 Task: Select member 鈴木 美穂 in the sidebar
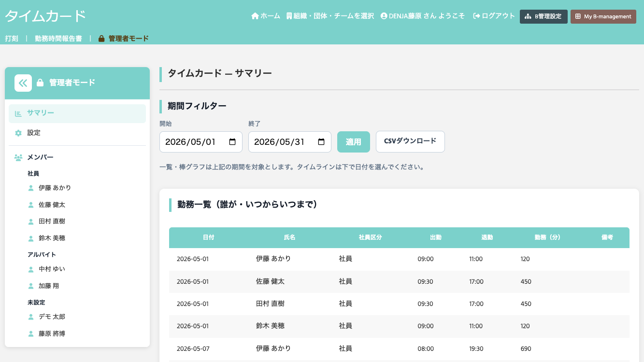tap(52, 238)
